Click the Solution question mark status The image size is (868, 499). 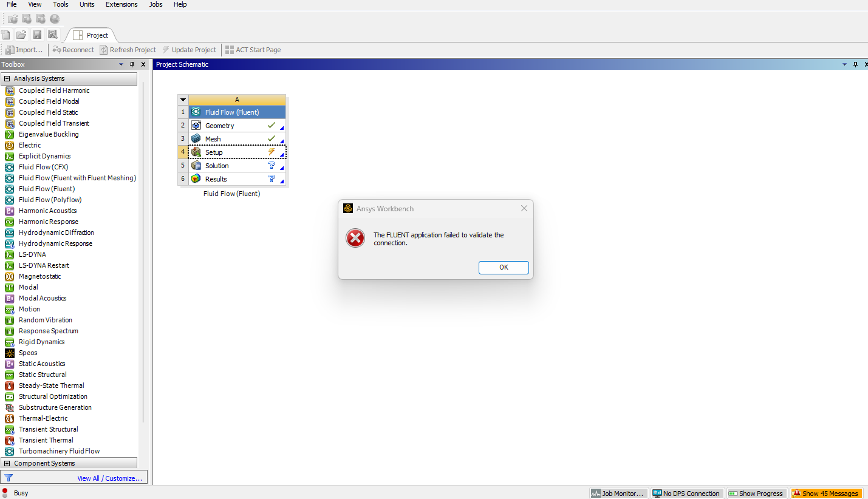[x=272, y=165]
